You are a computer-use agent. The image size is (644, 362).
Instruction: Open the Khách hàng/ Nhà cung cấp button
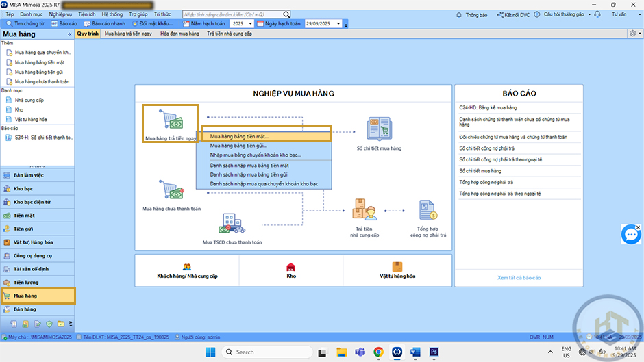187,271
